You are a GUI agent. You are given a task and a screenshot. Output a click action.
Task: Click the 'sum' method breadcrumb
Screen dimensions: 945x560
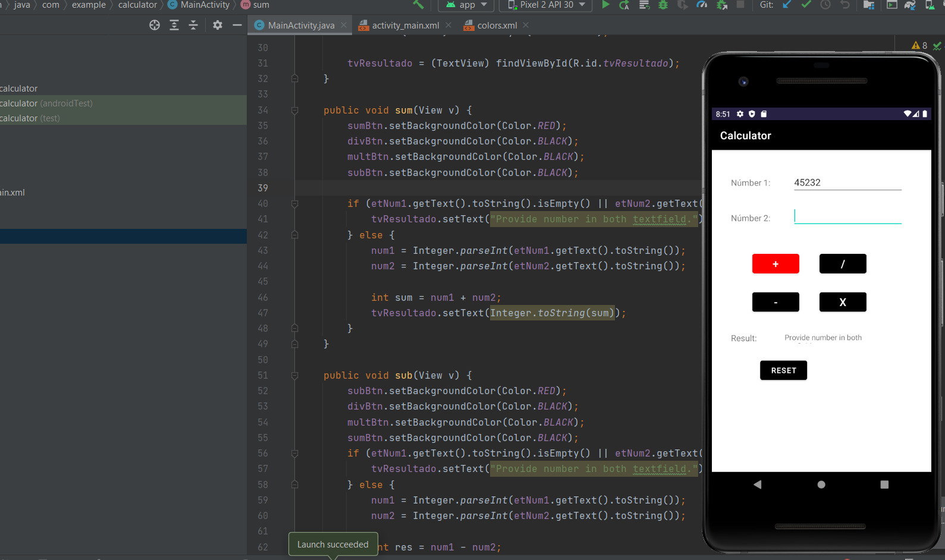[x=255, y=5]
